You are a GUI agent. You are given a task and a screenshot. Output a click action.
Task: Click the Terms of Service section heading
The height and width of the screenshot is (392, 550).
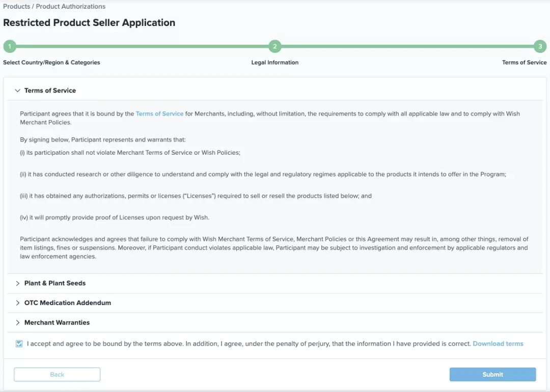pos(50,91)
